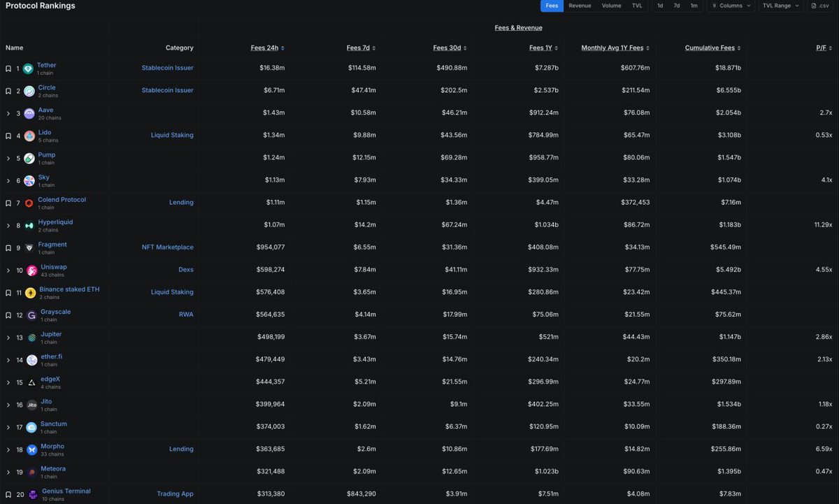839x504 pixels.
Task: Switch to the Volume tab
Action: tap(611, 6)
